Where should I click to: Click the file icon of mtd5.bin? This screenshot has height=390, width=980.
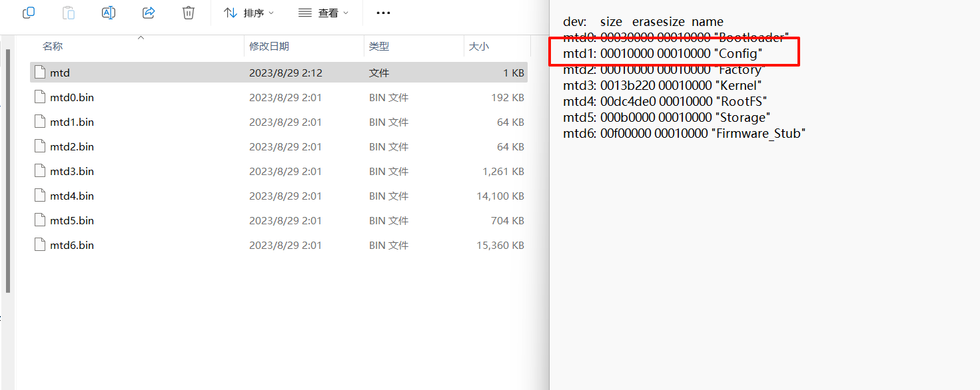coord(39,220)
